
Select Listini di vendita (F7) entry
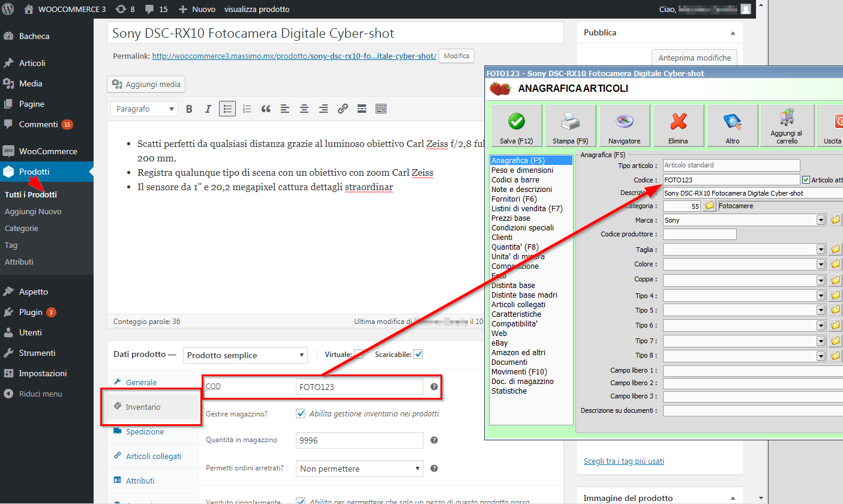point(527,208)
